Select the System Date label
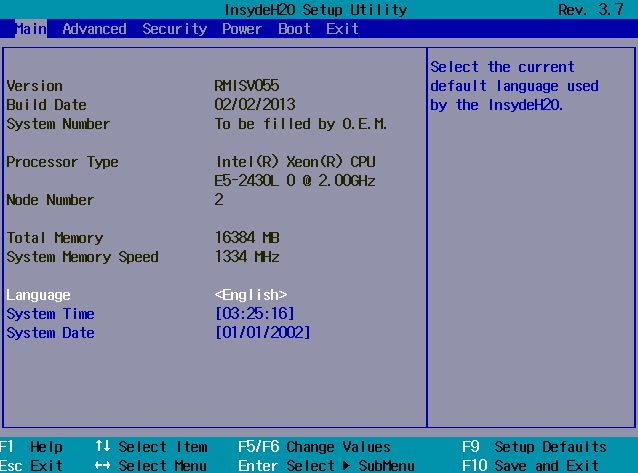 (x=50, y=333)
